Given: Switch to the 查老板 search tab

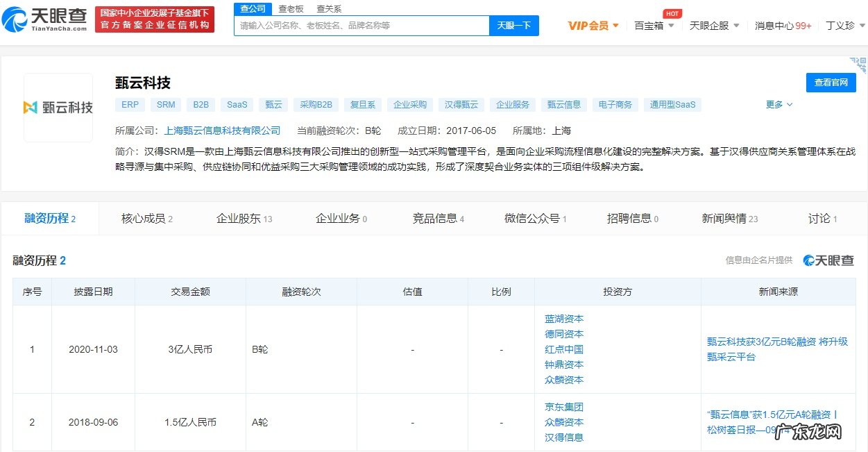Looking at the screenshot, I should tap(291, 9).
